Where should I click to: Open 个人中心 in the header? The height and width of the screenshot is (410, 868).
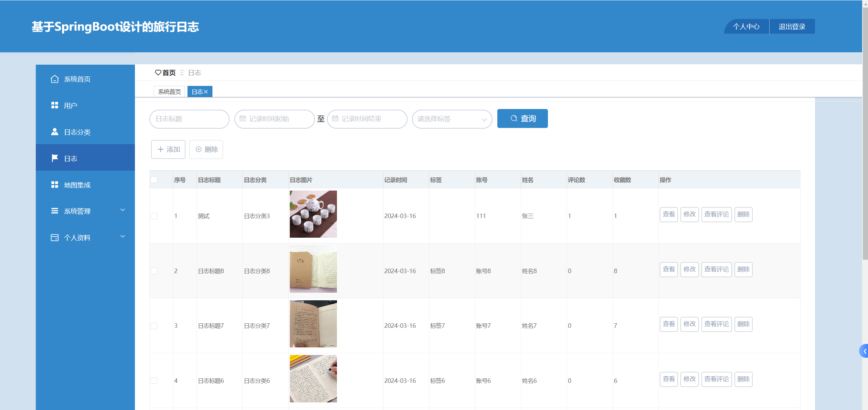(x=746, y=26)
